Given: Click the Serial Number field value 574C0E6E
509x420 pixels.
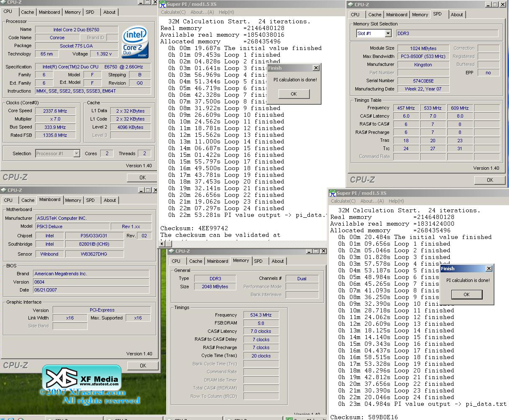Looking at the screenshot, I should click(423, 81).
